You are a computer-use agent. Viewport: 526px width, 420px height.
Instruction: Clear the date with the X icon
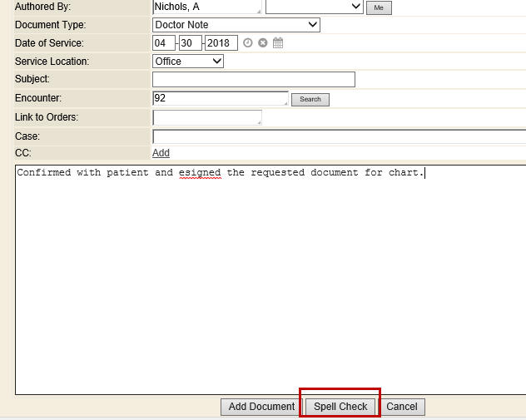[263, 43]
